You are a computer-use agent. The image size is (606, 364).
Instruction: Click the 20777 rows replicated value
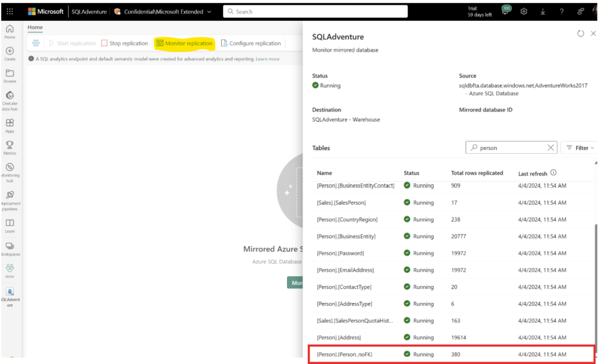pyautogui.click(x=459, y=236)
